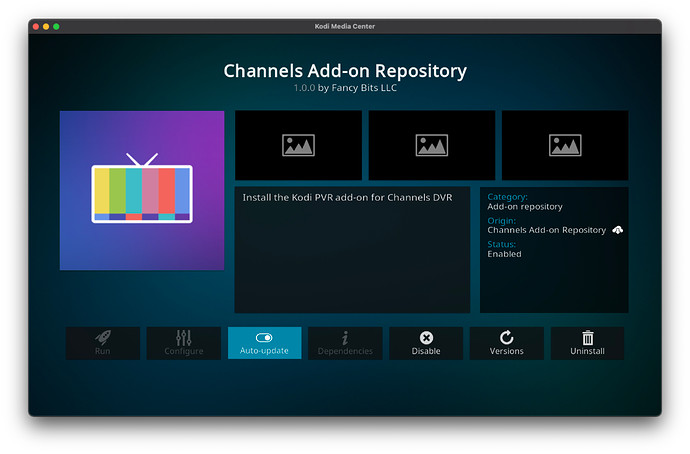Open Configure add-on settings
Viewport: 690px width, 454px height.
click(x=183, y=343)
